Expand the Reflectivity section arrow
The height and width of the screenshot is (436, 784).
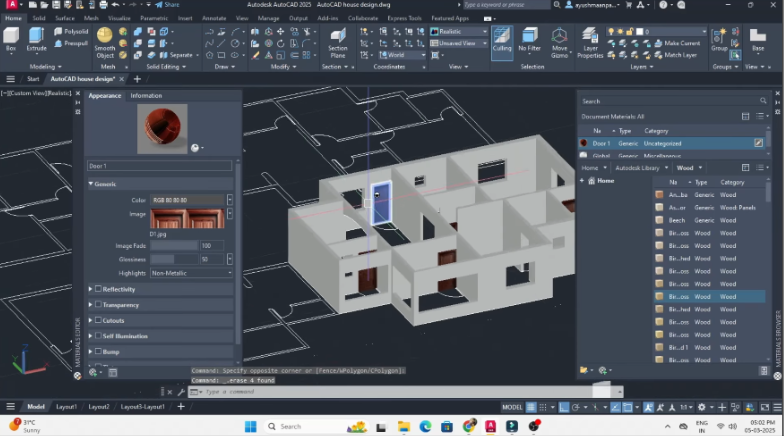(90, 289)
